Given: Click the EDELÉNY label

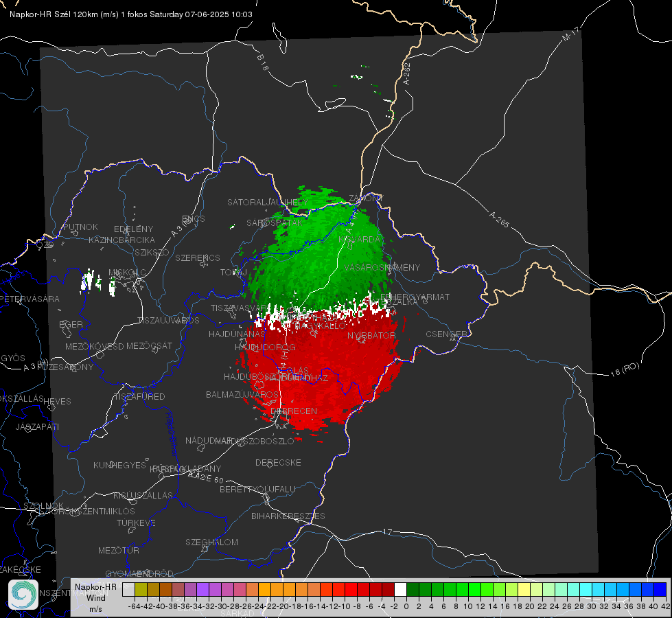Looking at the screenshot, I should click(133, 229).
